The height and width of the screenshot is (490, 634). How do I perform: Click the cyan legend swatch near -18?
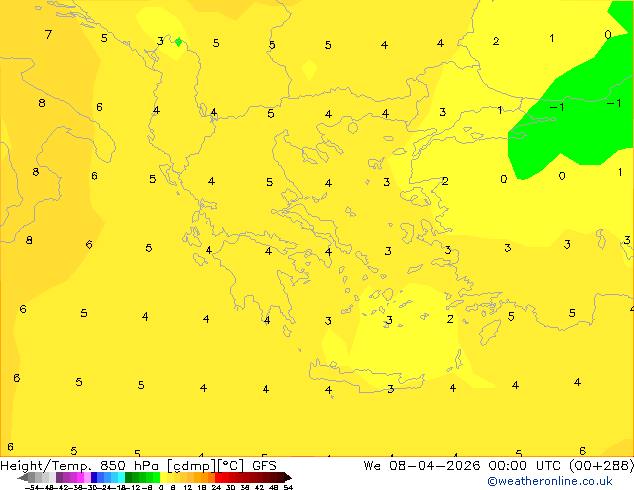121,477
